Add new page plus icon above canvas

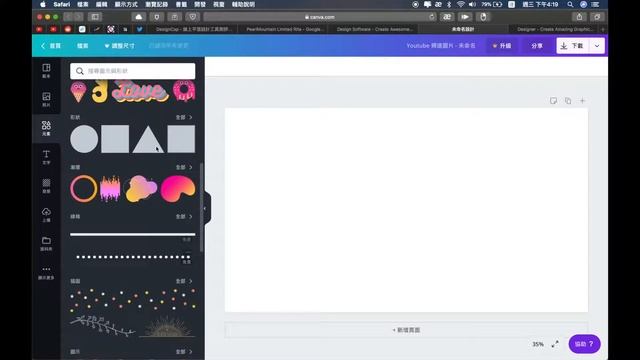pyautogui.click(x=582, y=101)
